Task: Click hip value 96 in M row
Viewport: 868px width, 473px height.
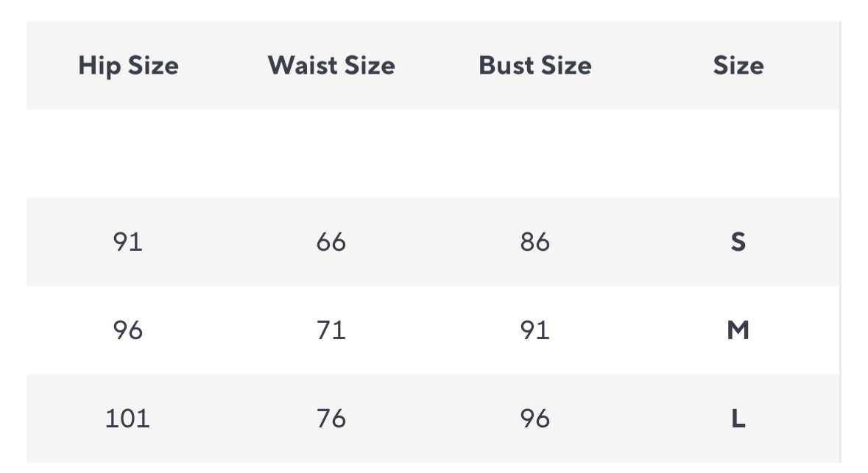Action: [x=128, y=330]
